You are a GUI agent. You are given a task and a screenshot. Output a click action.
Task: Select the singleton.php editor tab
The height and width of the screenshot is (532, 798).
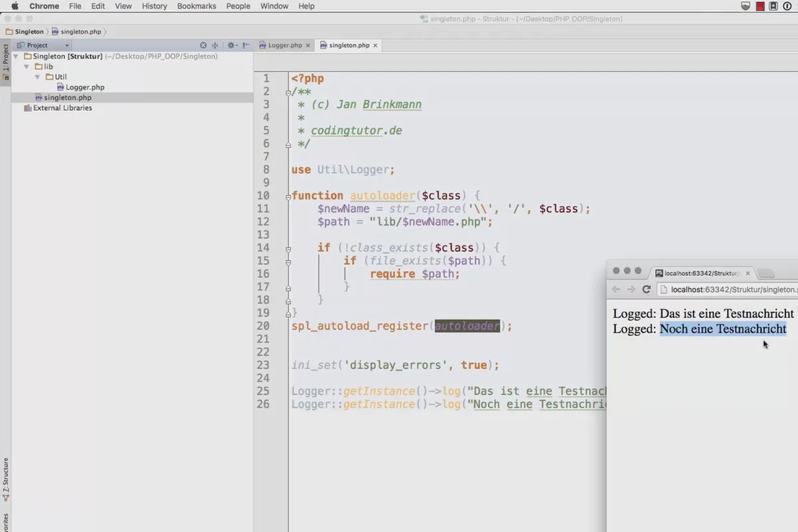coord(349,45)
